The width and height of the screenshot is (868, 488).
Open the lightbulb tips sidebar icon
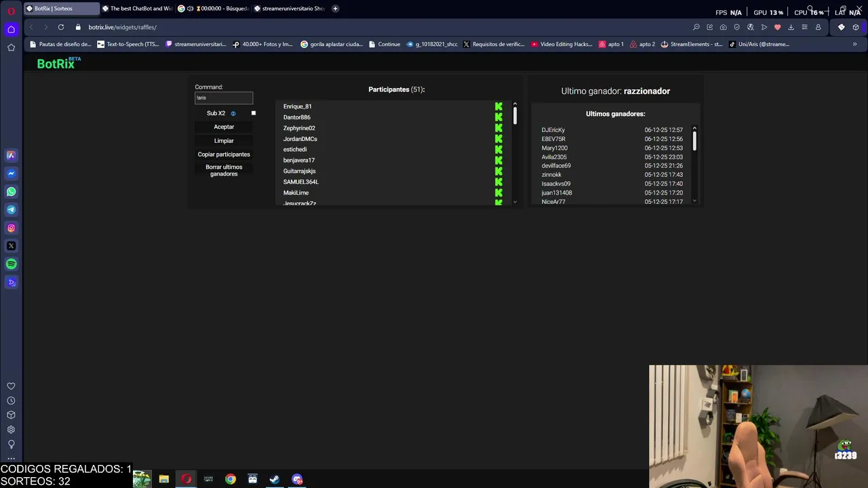coord(11,444)
